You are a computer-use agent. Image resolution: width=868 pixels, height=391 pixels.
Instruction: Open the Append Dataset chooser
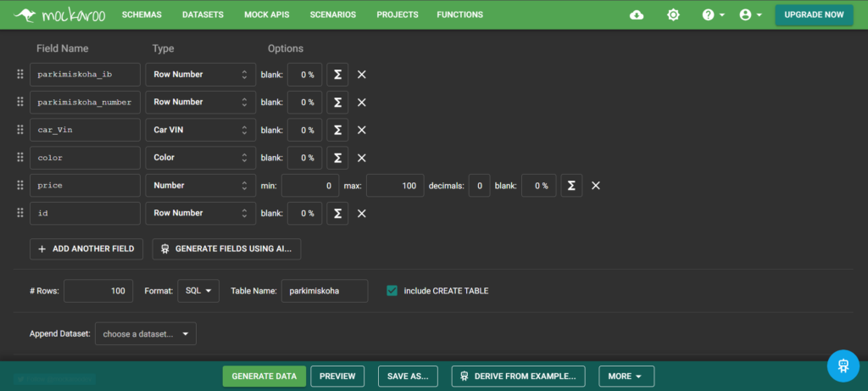tap(146, 334)
